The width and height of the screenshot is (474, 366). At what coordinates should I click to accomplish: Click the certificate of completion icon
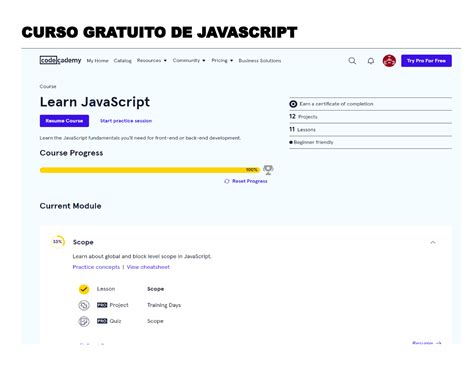pyautogui.click(x=293, y=104)
